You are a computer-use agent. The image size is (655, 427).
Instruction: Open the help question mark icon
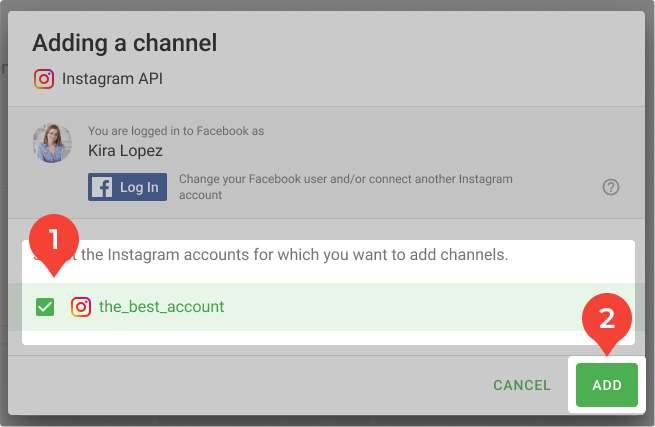point(611,187)
